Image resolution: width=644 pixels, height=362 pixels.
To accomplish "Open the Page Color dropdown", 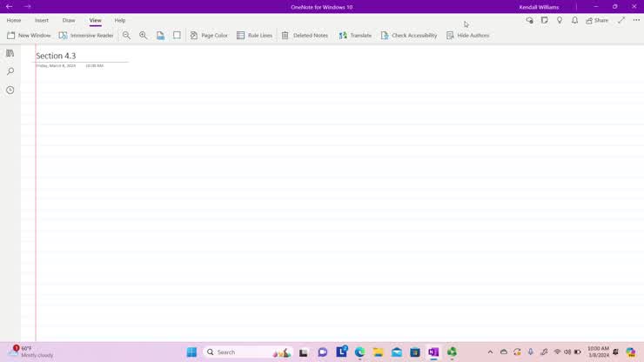I will pos(209,36).
